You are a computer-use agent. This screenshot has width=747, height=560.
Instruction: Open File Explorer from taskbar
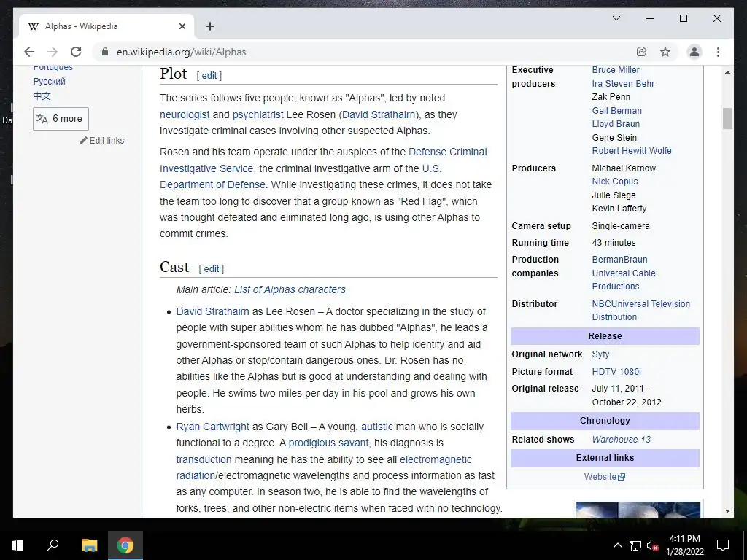pyautogui.click(x=89, y=545)
